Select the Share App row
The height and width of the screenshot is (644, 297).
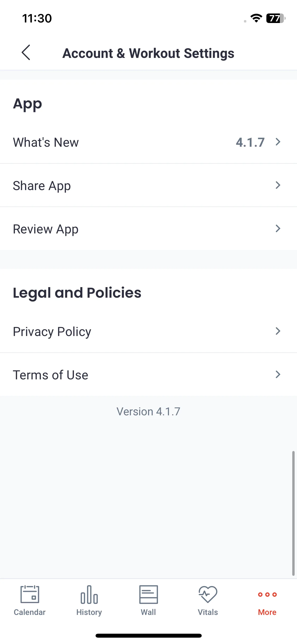coord(148,185)
